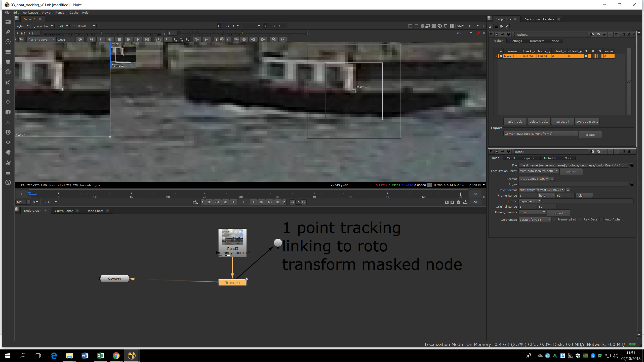Open the Render menu
Viewport: 644px width, 362px height.
[x=60, y=13]
